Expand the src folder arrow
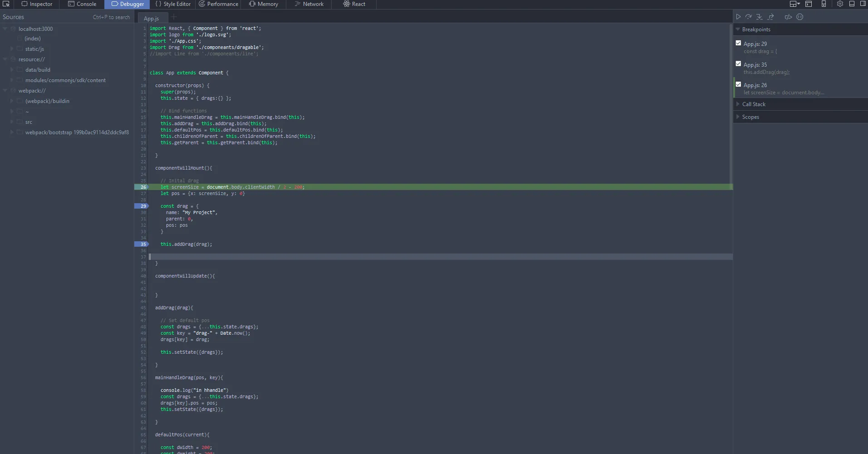Screen dimensions: 868x454 pos(12,122)
